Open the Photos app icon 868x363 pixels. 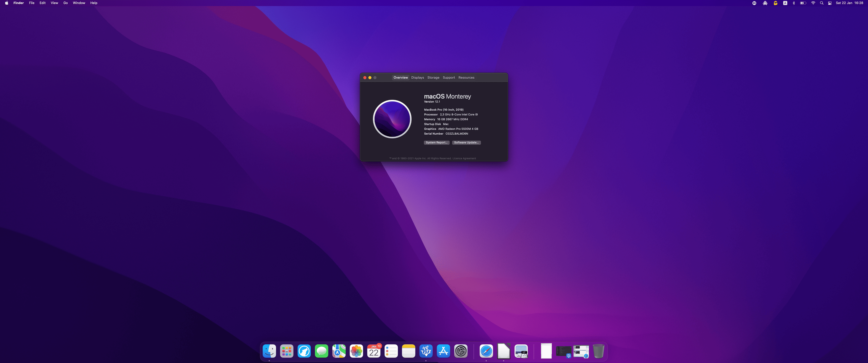(x=356, y=351)
